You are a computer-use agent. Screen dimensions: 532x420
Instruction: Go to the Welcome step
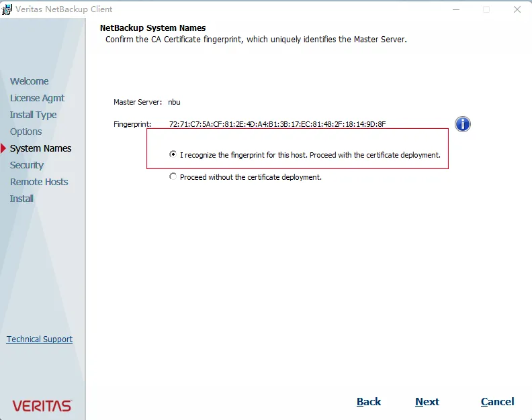[x=29, y=81]
